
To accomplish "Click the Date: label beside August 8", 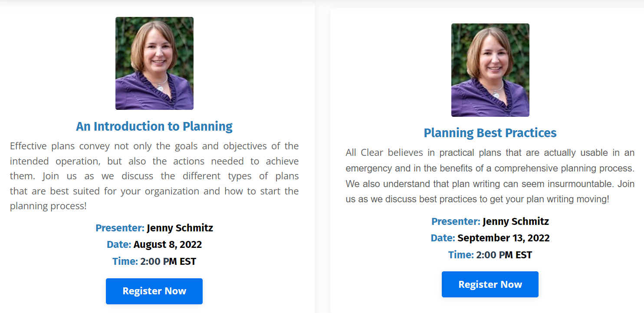I will (119, 244).
